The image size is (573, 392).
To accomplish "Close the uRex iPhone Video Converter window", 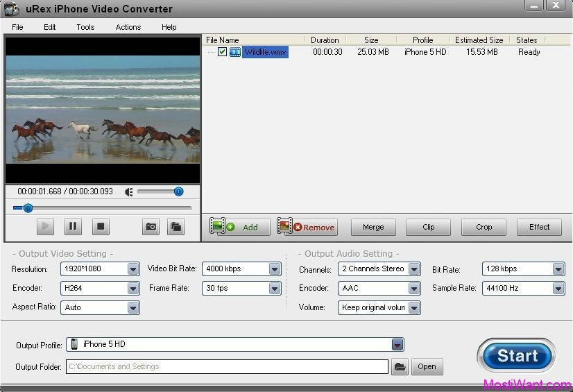I will pos(556,5).
